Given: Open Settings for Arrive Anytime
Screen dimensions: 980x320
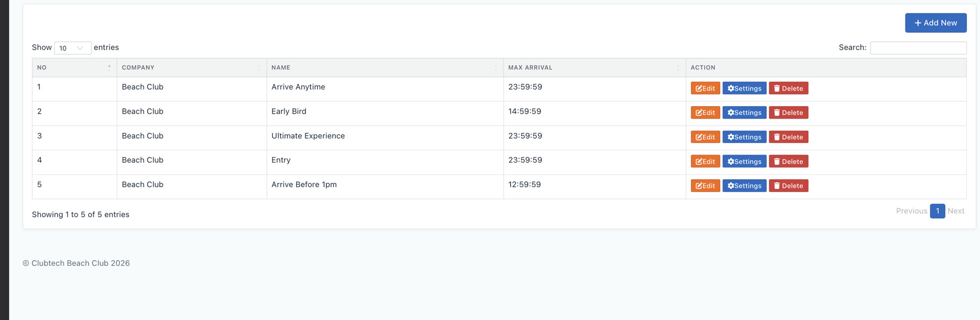Looking at the screenshot, I should [x=744, y=88].
